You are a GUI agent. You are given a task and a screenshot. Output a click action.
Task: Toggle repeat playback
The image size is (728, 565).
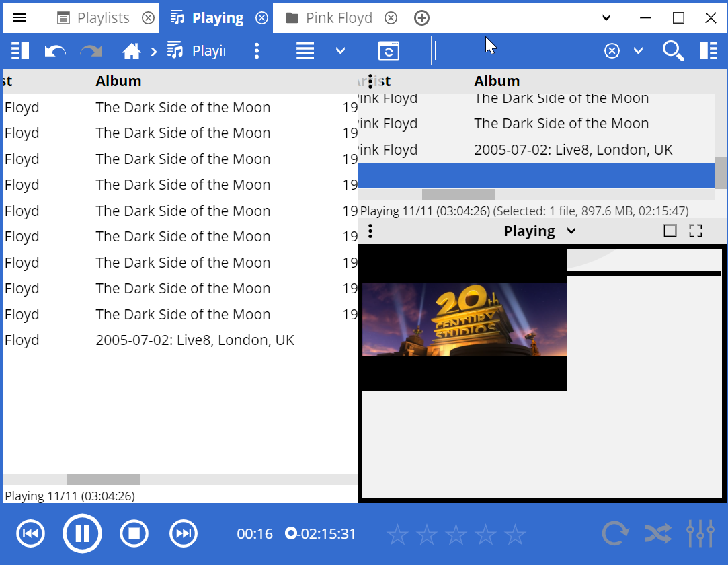614,534
